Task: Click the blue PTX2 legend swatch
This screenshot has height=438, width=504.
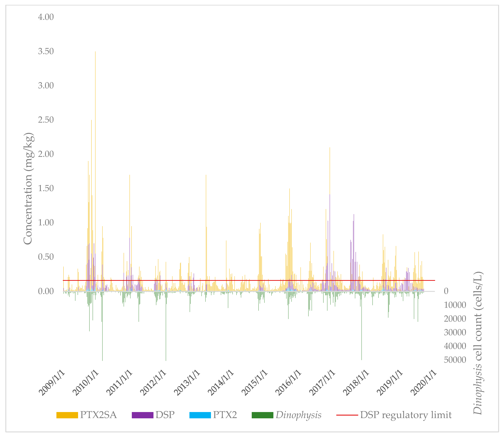Action: tap(200, 415)
